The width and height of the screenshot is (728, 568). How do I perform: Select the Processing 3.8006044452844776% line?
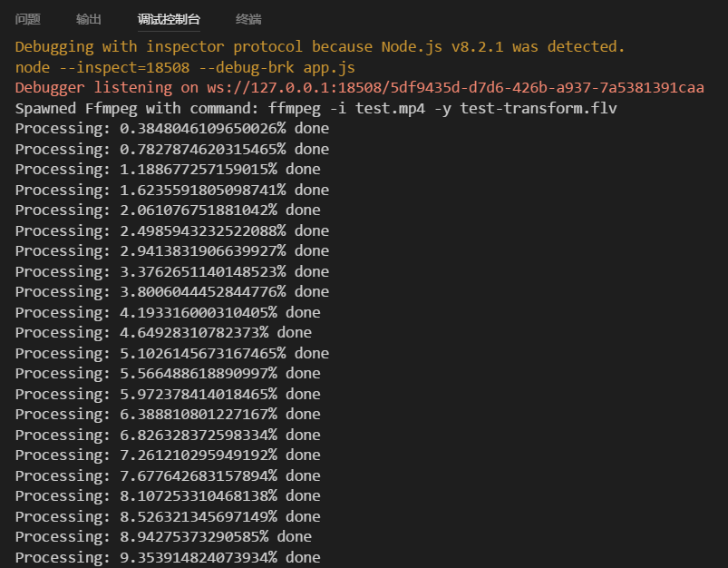tap(172, 292)
